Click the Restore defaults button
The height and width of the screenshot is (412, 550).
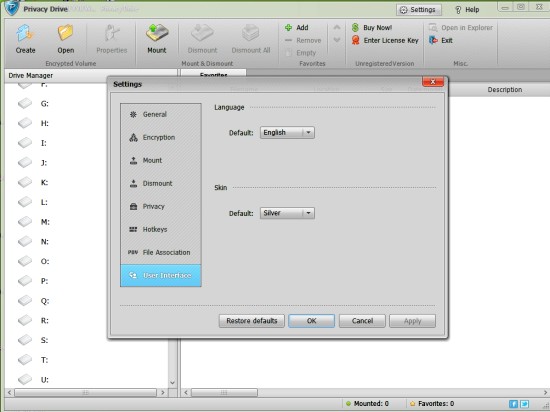click(x=252, y=321)
